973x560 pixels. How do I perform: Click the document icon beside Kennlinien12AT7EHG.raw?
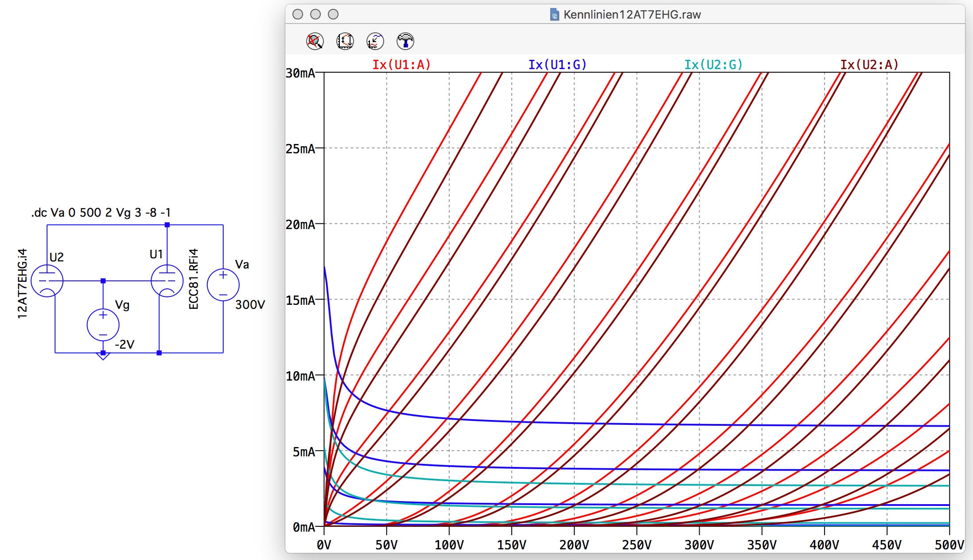click(x=554, y=15)
